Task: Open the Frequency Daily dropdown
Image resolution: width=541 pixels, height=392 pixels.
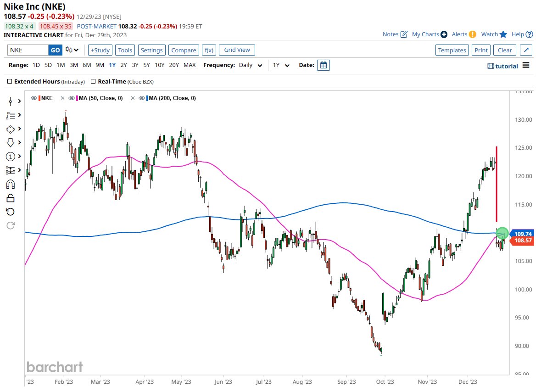Action: 251,65
